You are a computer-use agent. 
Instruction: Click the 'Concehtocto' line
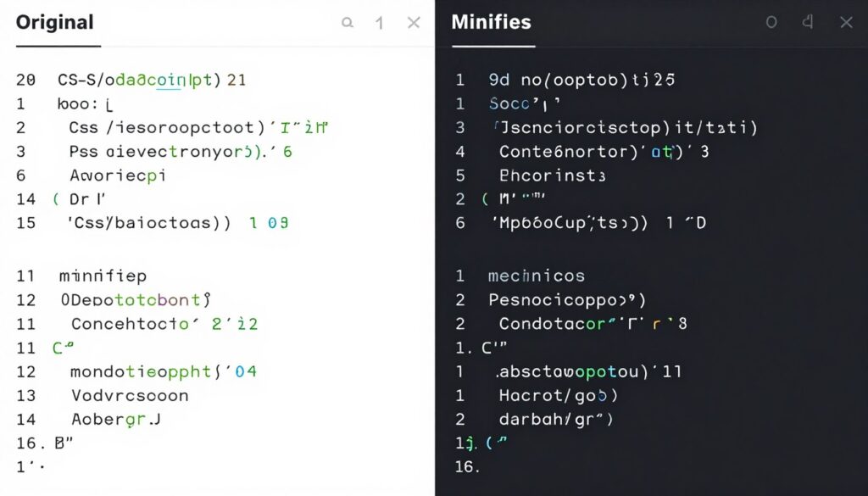(164, 323)
